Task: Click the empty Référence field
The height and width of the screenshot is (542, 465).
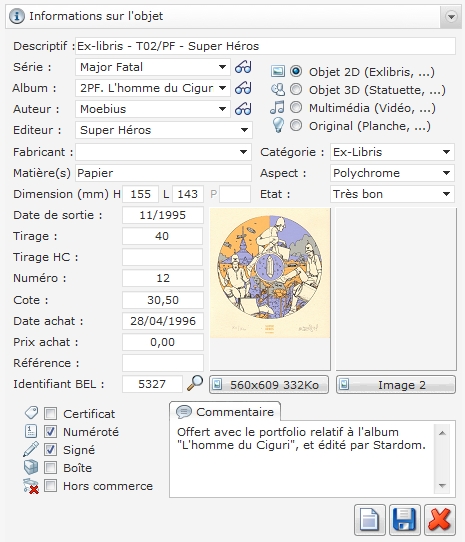Action: pyautogui.click(x=162, y=363)
